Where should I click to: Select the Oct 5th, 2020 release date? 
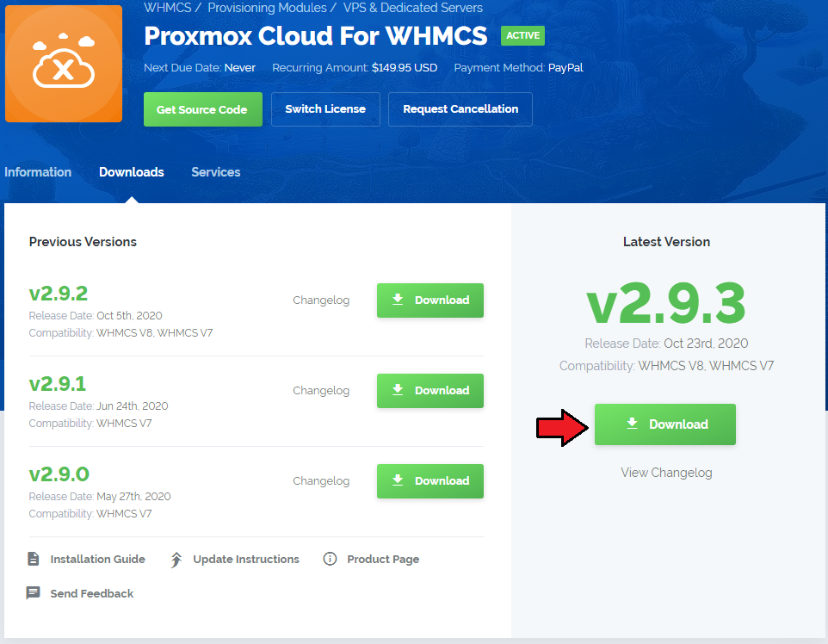coord(129,315)
